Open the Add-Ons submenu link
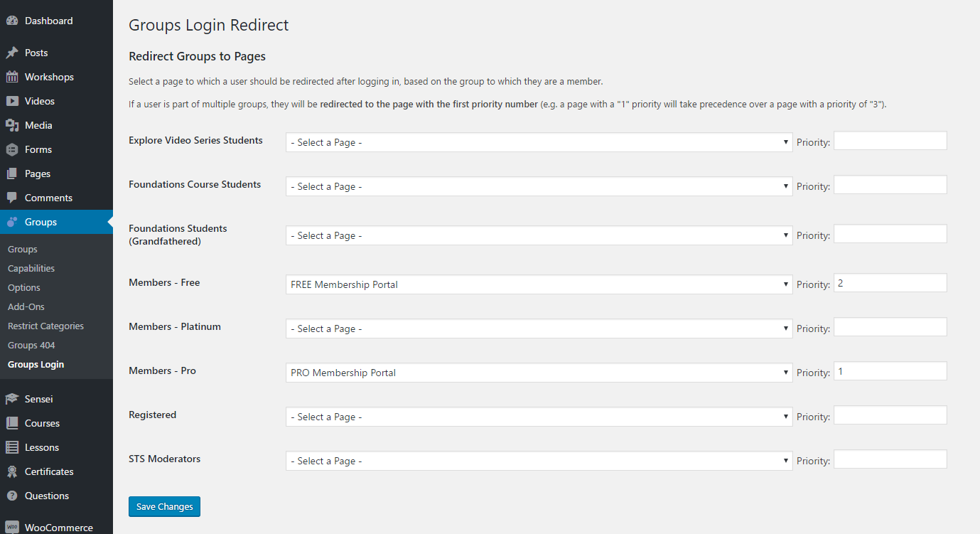 pos(26,307)
